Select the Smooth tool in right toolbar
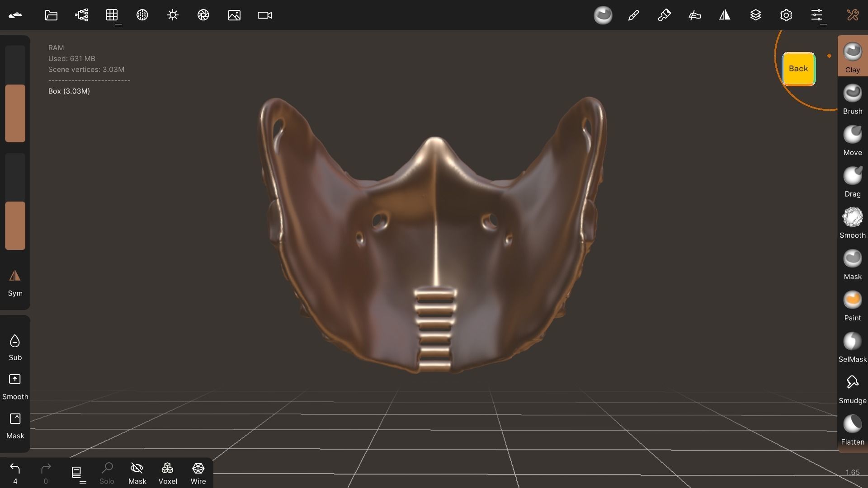Image resolution: width=868 pixels, height=488 pixels. tap(853, 223)
